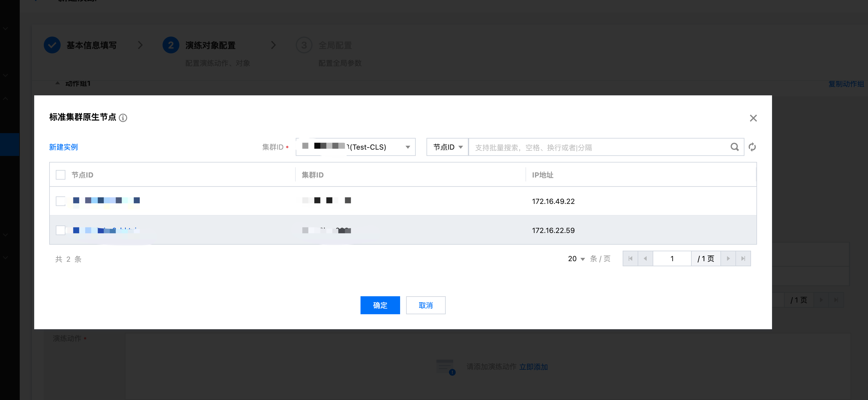Check the node with IP 172.16.22.59

[x=61, y=230]
